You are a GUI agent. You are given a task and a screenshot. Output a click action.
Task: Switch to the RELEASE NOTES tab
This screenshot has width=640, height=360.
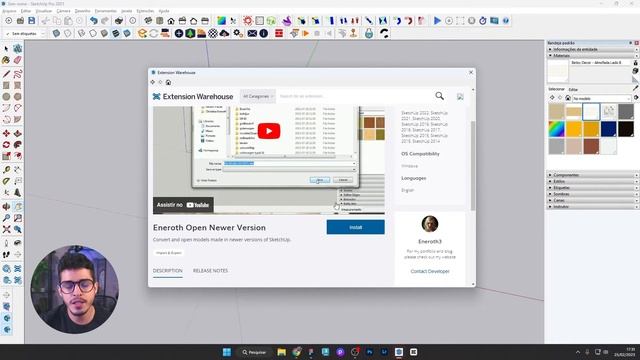[x=210, y=271]
